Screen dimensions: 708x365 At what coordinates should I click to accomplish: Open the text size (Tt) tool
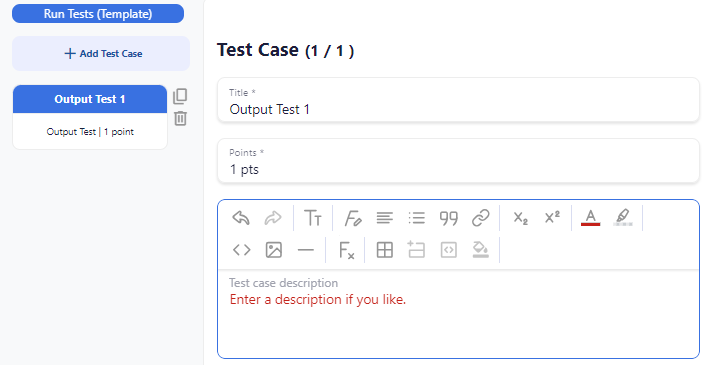pyautogui.click(x=312, y=218)
